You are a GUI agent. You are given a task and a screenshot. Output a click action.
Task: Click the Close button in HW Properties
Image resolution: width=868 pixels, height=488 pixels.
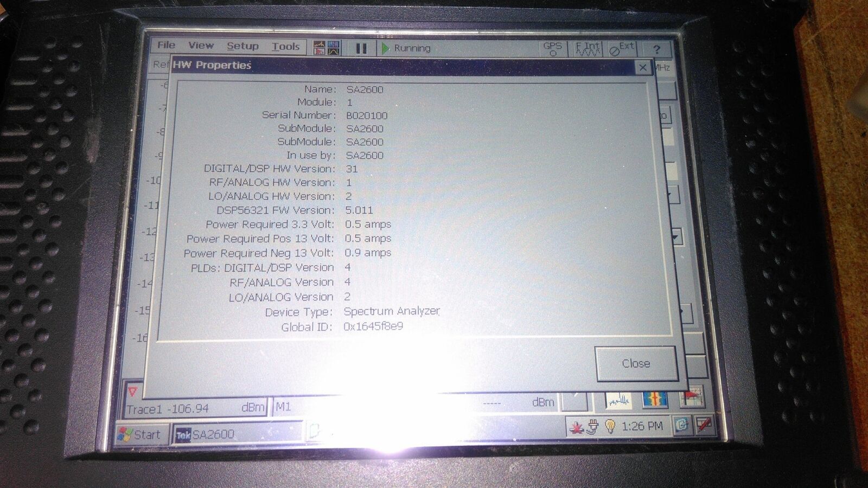pyautogui.click(x=636, y=363)
